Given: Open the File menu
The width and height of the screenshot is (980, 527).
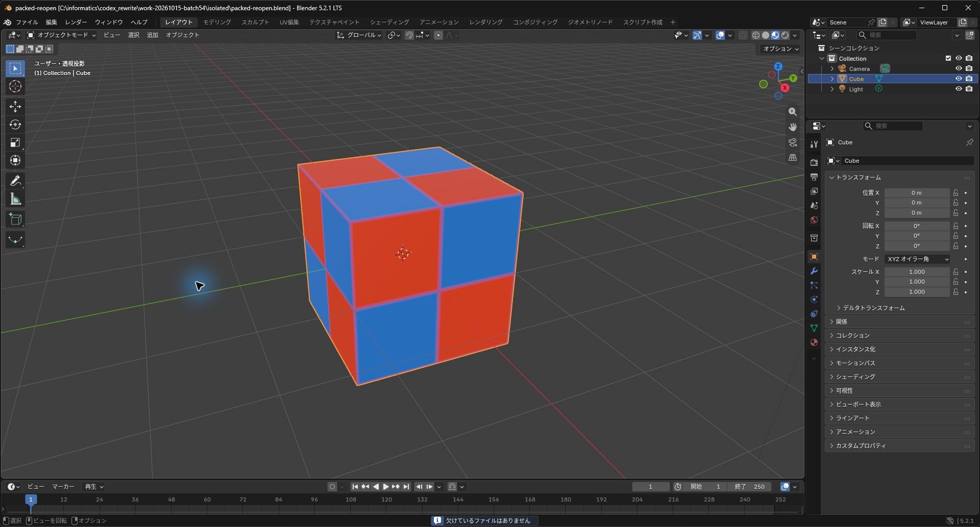Looking at the screenshot, I should click(27, 22).
